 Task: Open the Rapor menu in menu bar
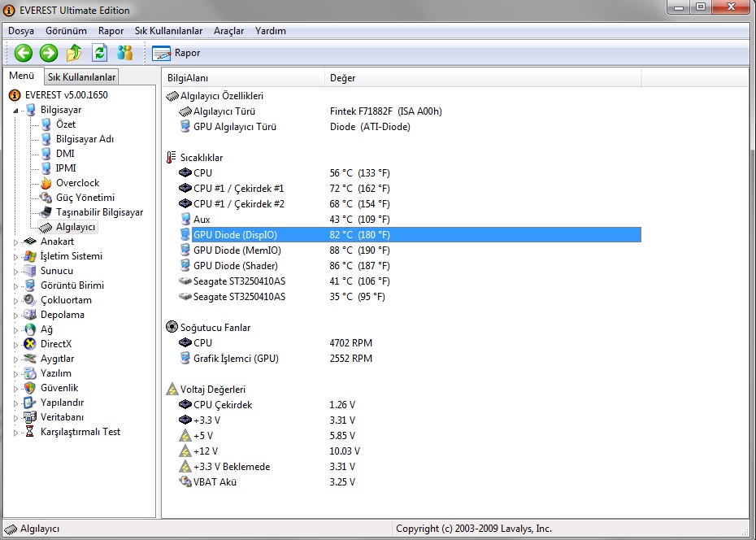(x=111, y=31)
